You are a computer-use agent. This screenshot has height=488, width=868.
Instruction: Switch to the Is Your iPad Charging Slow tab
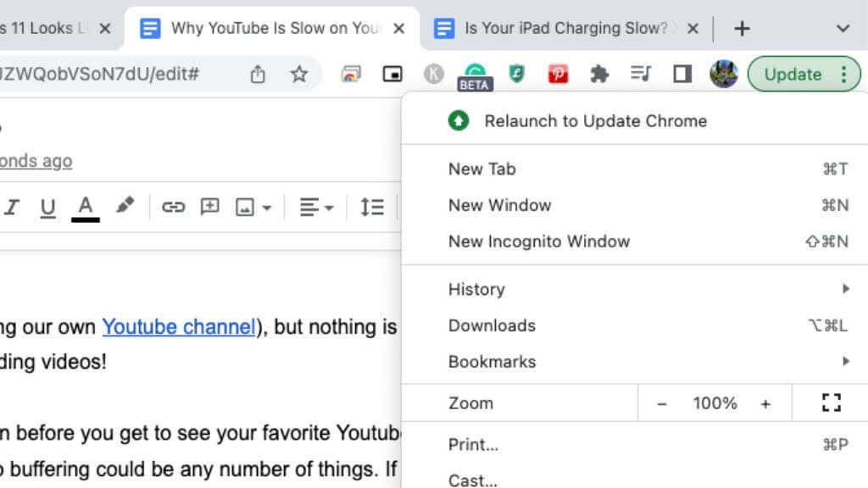coord(565,28)
